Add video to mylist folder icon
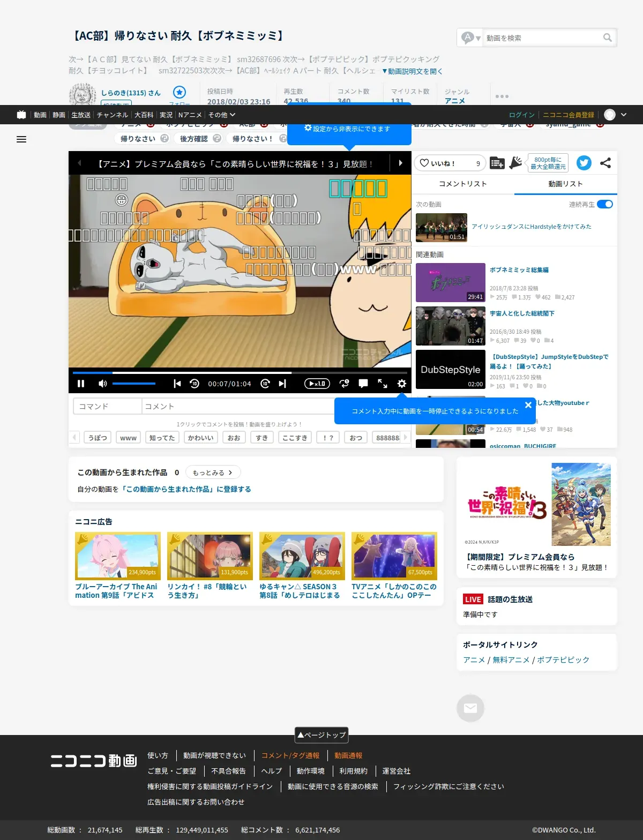Image resolution: width=643 pixels, height=840 pixels. pos(497,163)
